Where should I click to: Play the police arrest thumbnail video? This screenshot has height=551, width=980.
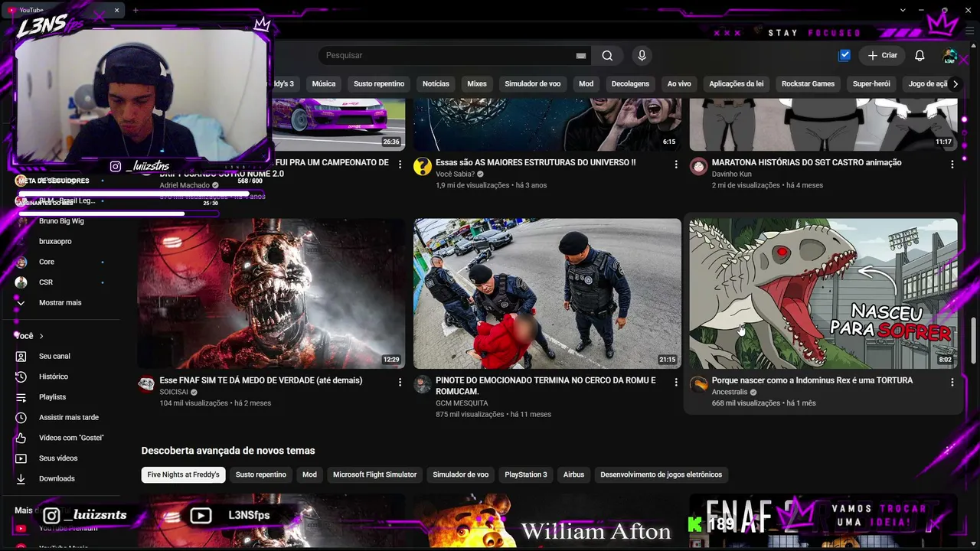coord(547,294)
